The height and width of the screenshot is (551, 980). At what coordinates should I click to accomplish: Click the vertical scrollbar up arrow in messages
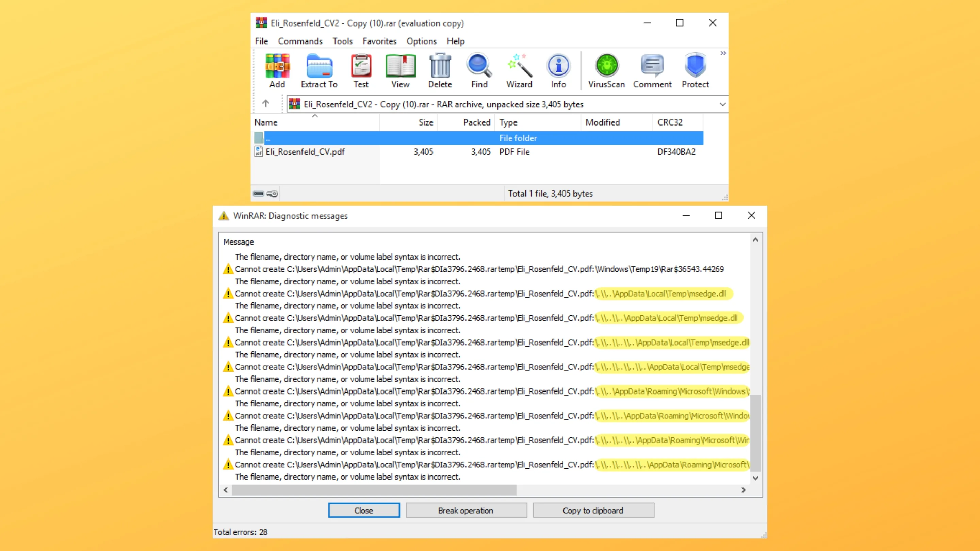coord(755,240)
